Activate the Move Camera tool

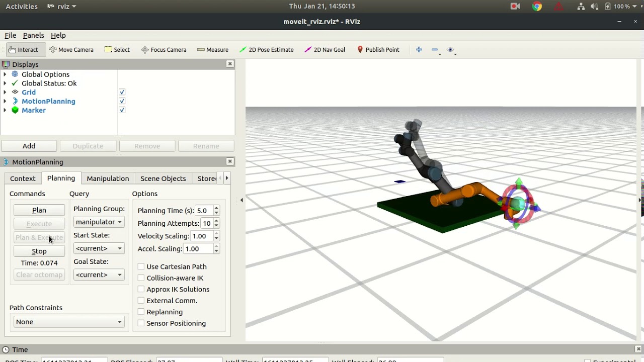(71, 50)
